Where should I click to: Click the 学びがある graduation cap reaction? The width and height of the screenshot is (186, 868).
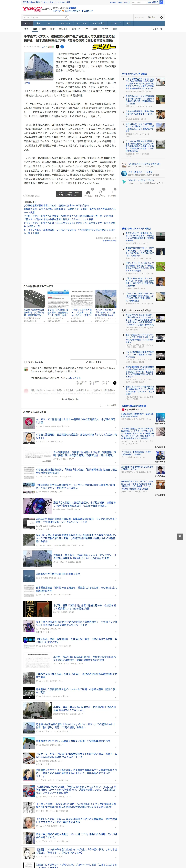89,193
